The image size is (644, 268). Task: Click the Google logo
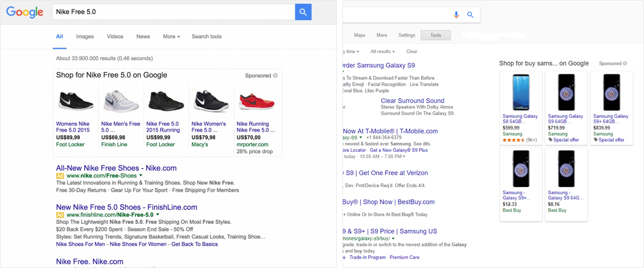click(x=24, y=12)
